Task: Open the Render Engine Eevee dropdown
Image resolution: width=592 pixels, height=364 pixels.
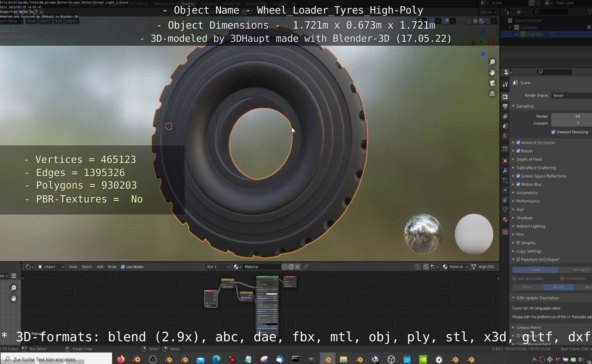Action: 571,95
